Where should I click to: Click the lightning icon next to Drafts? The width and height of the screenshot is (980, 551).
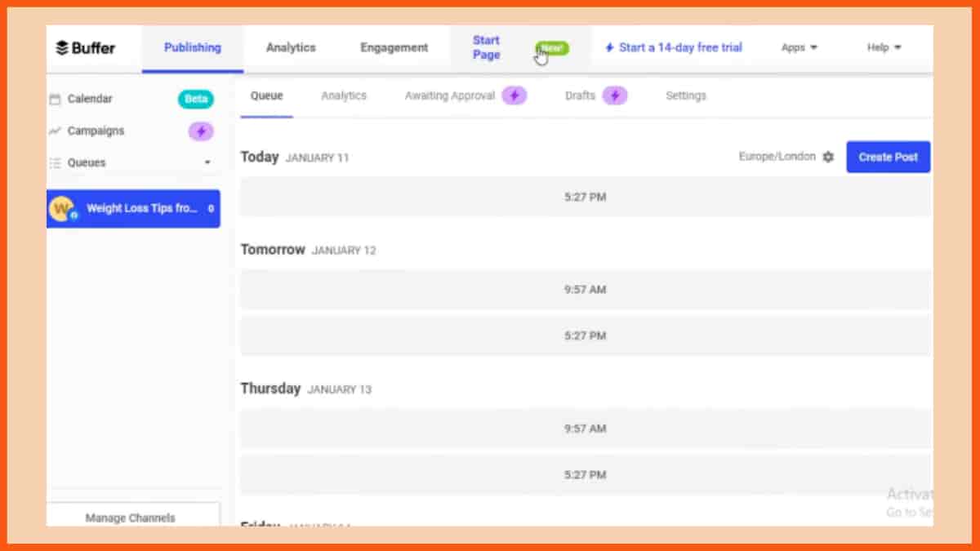click(617, 96)
